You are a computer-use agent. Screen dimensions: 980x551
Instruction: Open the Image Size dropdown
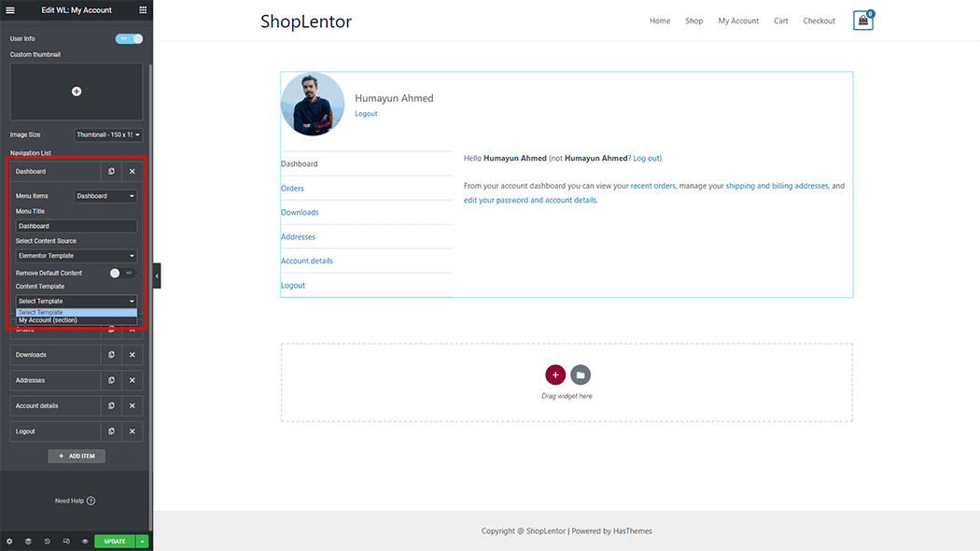pyautogui.click(x=107, y=134)
